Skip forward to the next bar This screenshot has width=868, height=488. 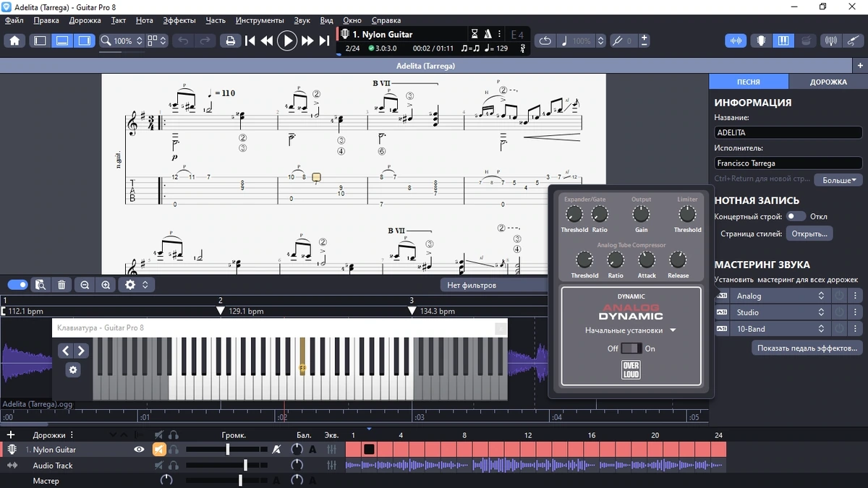pos(307,40)
